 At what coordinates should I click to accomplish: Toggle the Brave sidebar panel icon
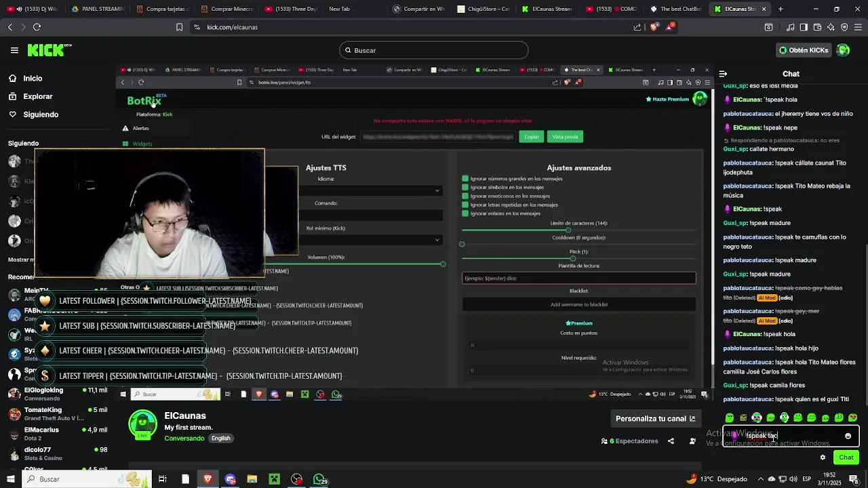(x=804, y=27)
